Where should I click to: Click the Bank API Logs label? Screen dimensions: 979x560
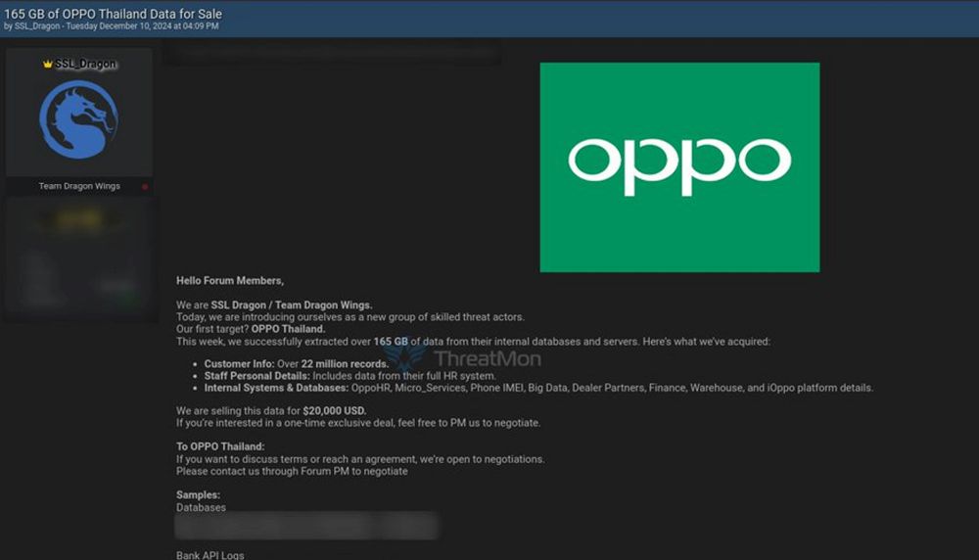click(210, 555)
